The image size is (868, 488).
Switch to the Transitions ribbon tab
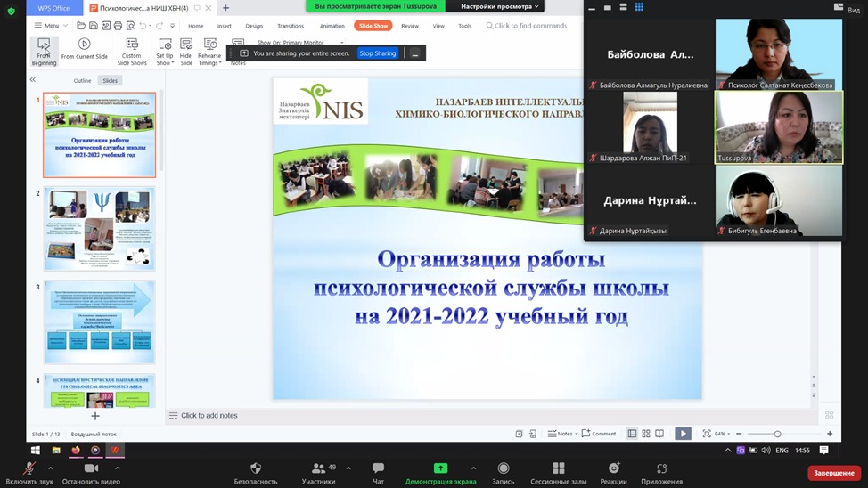pyautogui.click(x=291, y=26)
